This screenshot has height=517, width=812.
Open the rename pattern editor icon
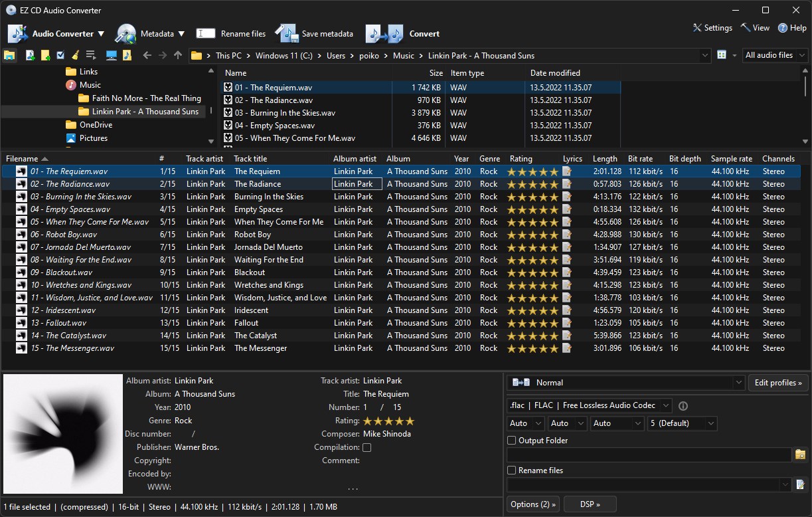tap(799, 484)
